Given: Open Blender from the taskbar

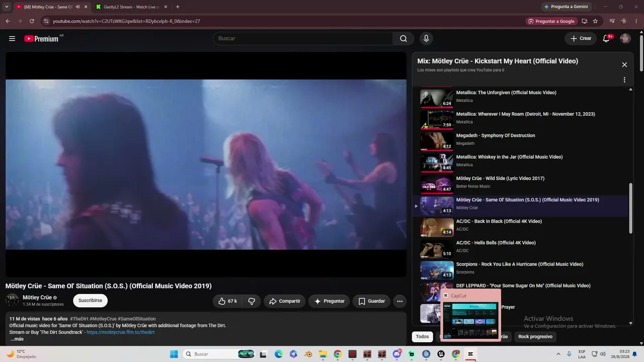Looking at the screenshot, I should click(308, 354).
